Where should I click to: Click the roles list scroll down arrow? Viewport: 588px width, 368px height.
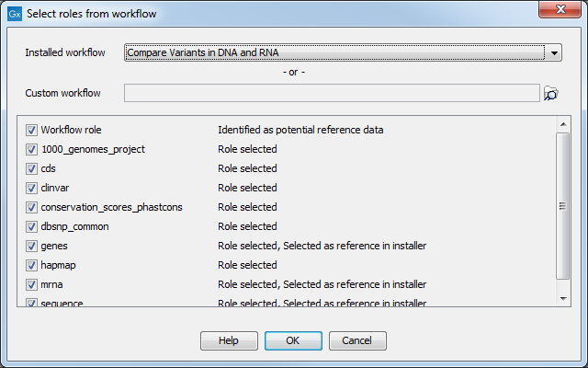[x=563, y=298]
